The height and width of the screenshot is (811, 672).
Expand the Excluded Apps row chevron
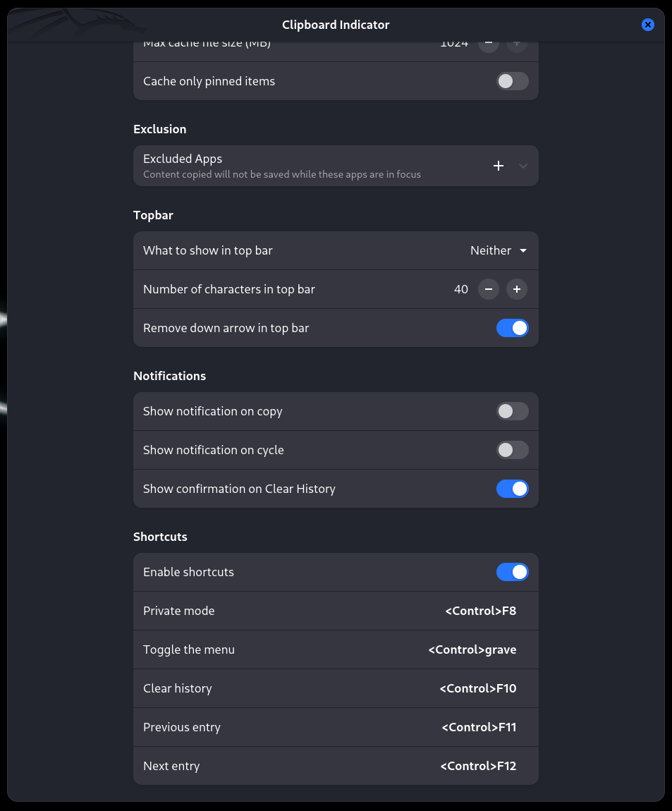pyautogui.click(x=523, y=166)
